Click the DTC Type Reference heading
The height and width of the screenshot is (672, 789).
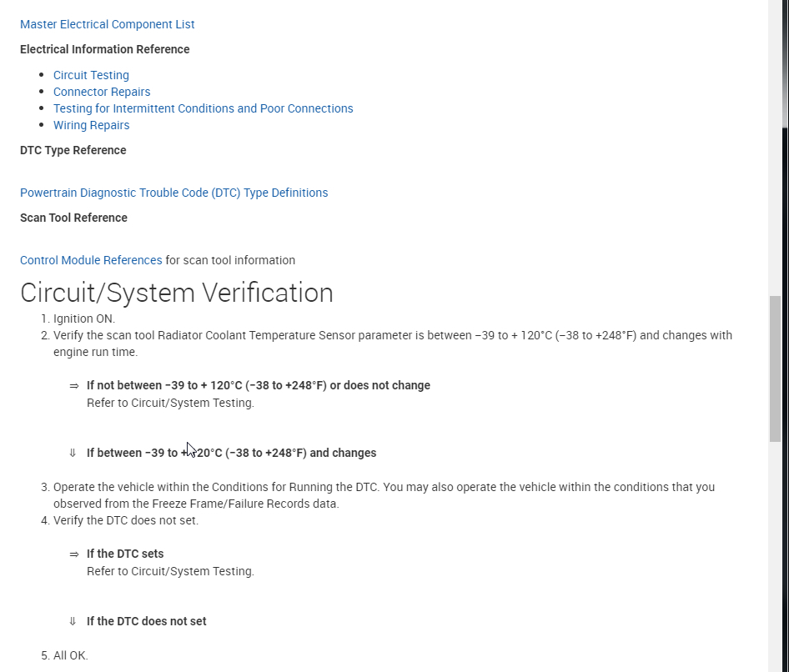click(x=73, y=150)
